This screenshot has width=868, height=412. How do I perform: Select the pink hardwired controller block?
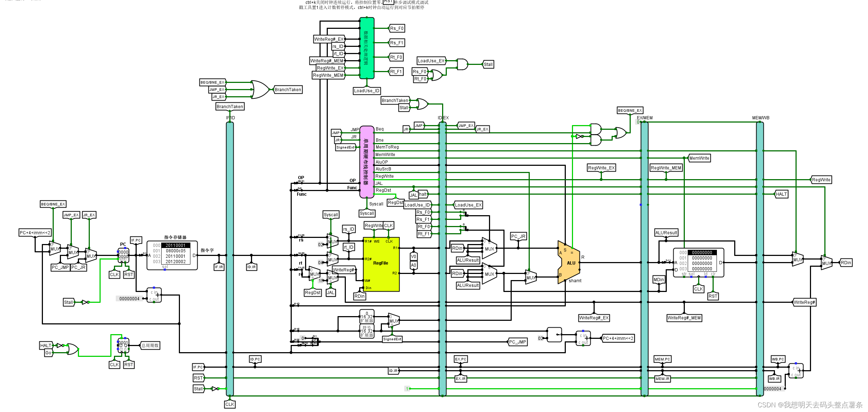tap(366, 162)
